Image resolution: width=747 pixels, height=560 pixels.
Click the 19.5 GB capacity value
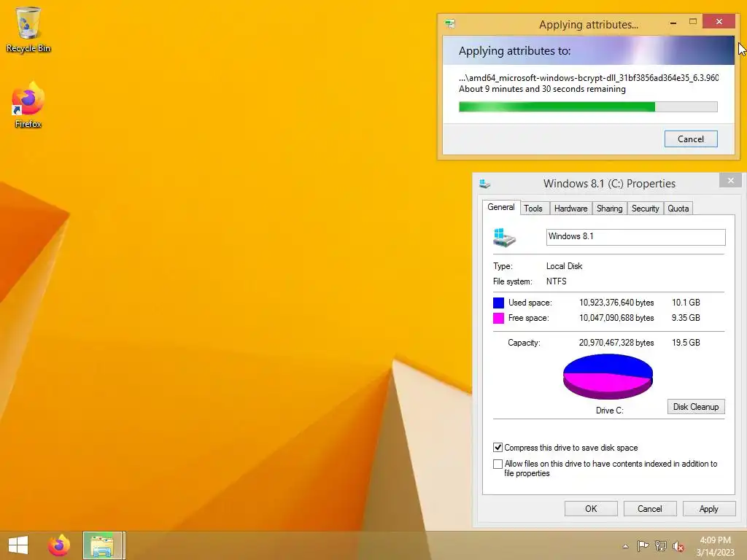pos(686,343)
